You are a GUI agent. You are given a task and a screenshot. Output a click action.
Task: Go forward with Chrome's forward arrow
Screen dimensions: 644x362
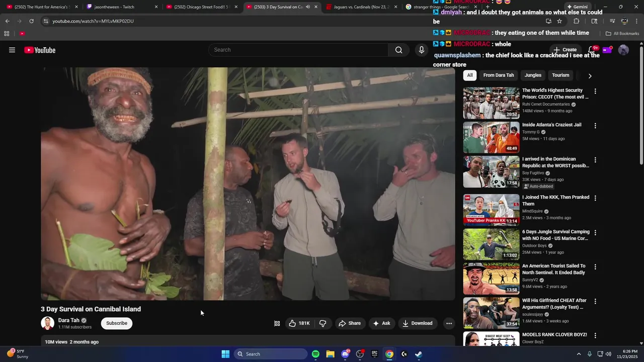click(x=19, y=21)
